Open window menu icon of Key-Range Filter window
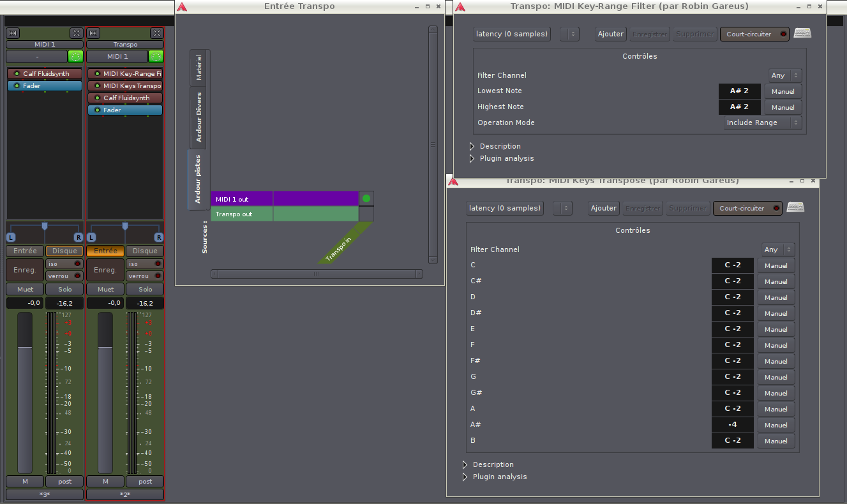The image size is (847, 504). (460, 6)
